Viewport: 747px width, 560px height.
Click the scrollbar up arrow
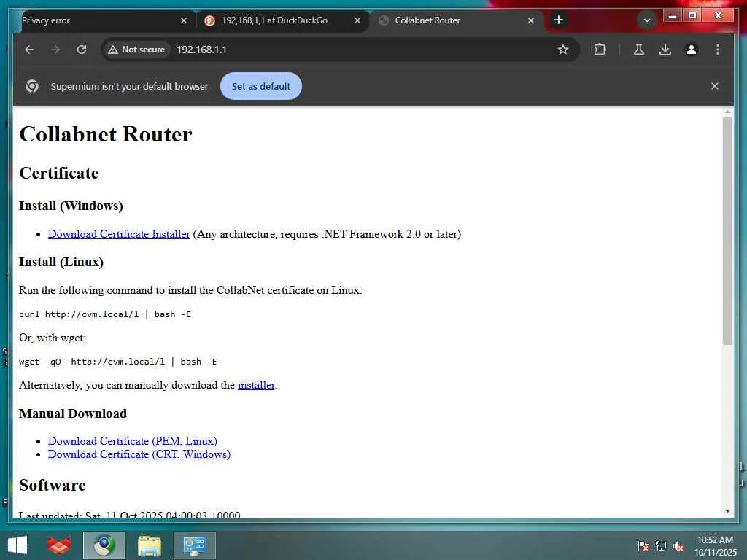click(727, 112)
